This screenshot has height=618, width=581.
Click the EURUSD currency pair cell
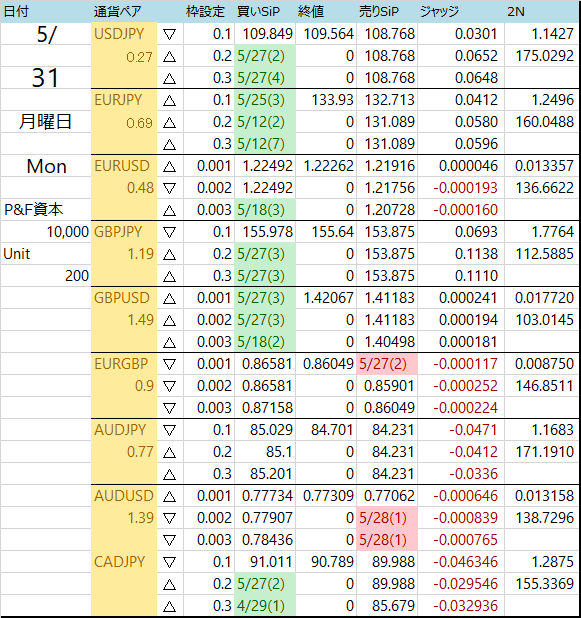[124, 166]
